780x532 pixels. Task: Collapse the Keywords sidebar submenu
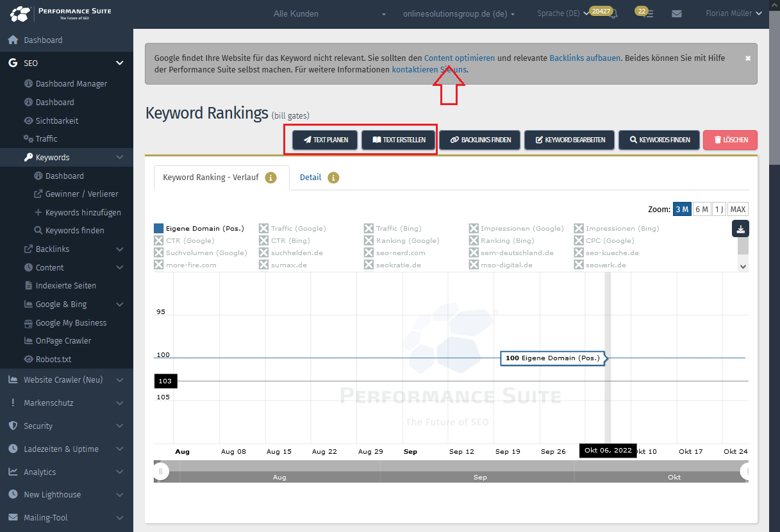pos(119,157)
